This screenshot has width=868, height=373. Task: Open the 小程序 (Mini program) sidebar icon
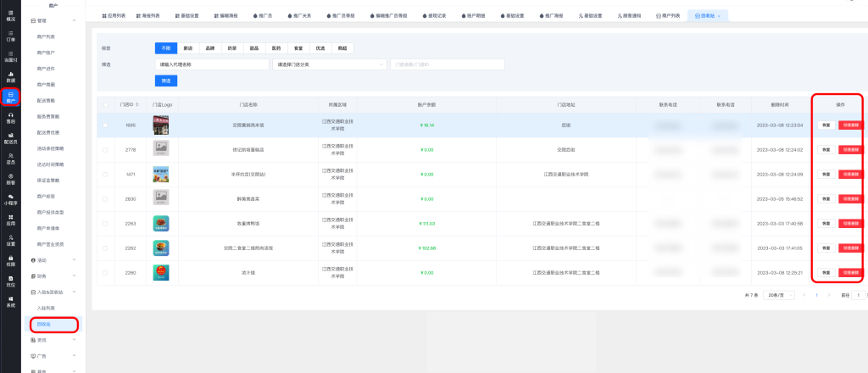coord(10,200)
